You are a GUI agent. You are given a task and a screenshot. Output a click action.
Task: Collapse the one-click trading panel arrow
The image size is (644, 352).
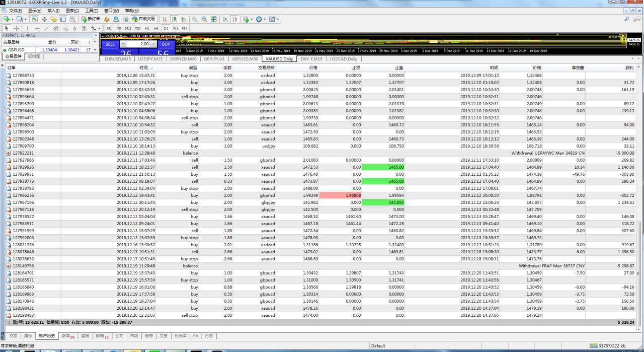point(102,36)
